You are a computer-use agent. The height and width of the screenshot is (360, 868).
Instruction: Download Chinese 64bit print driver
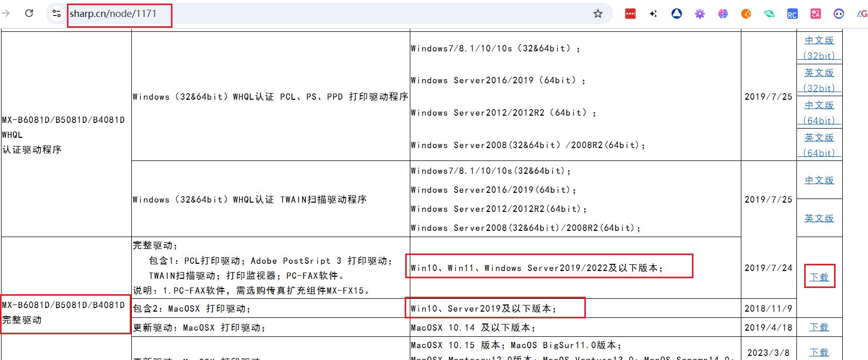(x=819, y=113)
